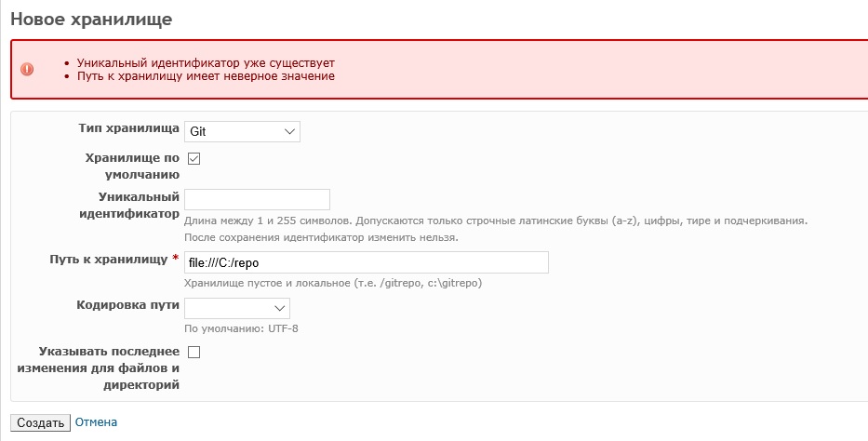
Task: Click the Тип хранилища field label
Action: tap(129, 128)
